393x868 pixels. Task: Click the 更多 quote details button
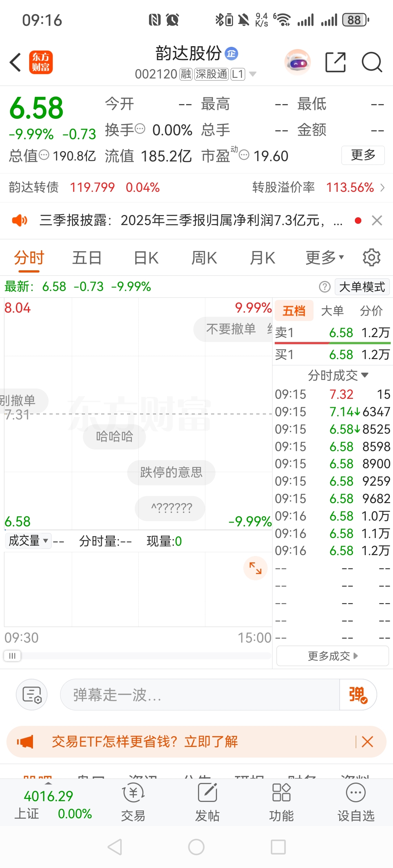[363, 155]
